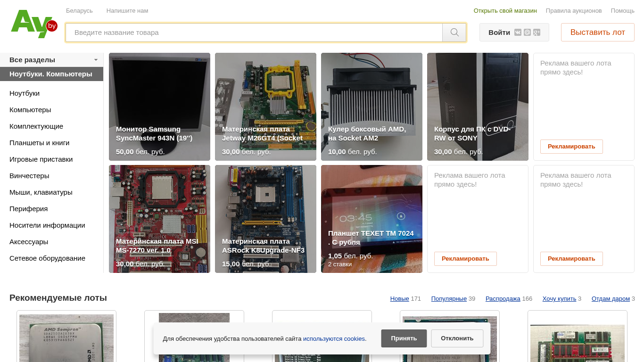Viewport: 644px width, 362px height.
Task: Open the Открыть свой магазин link
Action: click(505, 10)
